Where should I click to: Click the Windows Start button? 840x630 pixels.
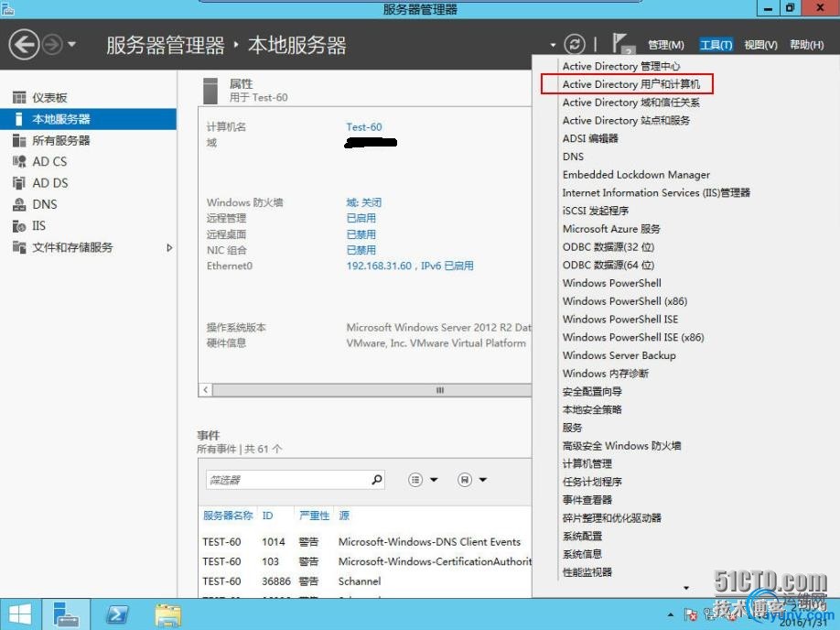pos(20,614)
